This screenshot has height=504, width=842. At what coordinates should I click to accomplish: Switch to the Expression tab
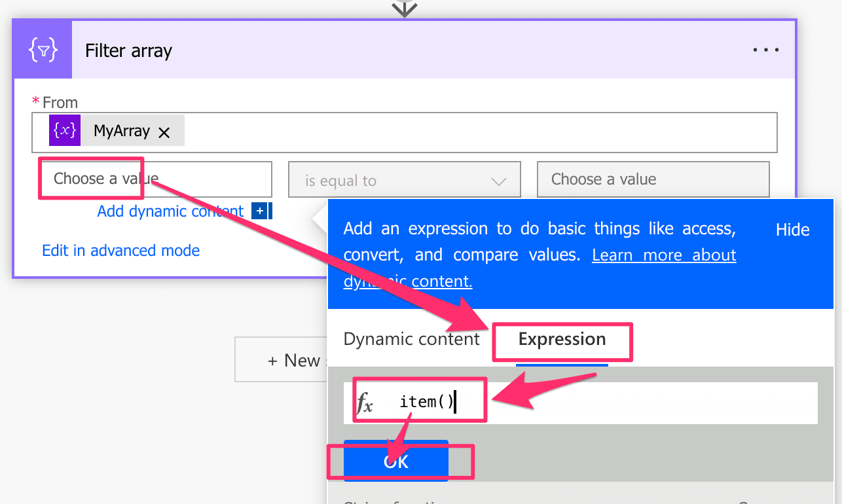point(562,339)
